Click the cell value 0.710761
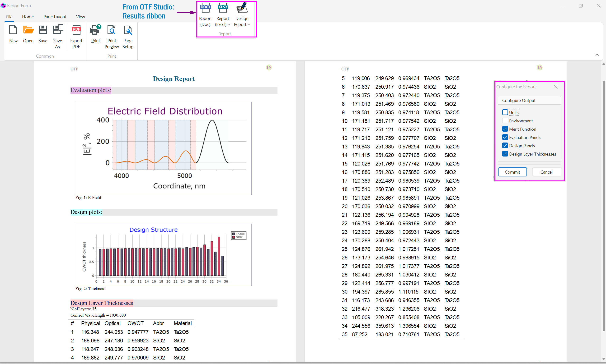This screenshot has height=364, width=606. (x=409, y=335)
